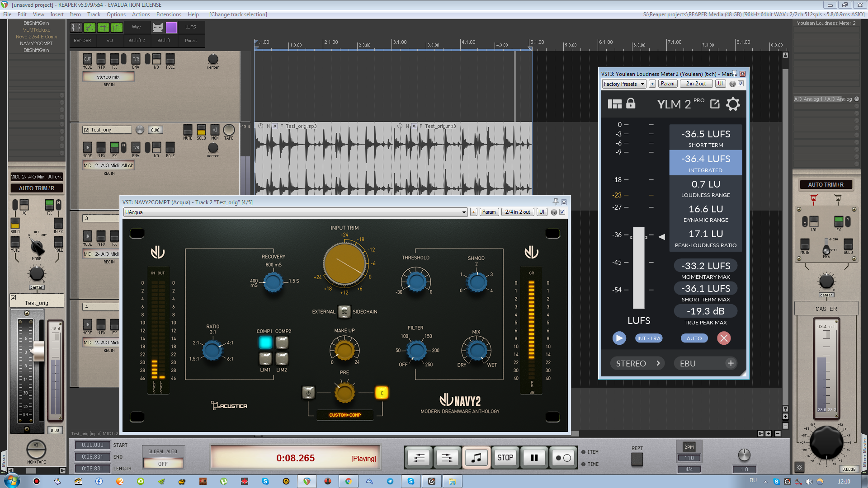Open the EBU preset selector
Screen dimensions: 868x488
pyautogui.click(x=706, y=363)
